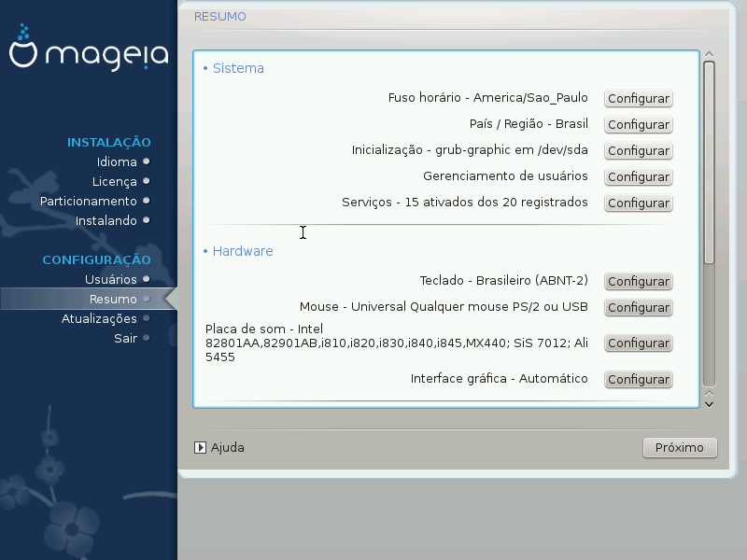This screenshot has width=747, height=560.
Task: Click the CONFIGURAÇÃO heading
Action: pyautogui.click(x=96, y=259)
